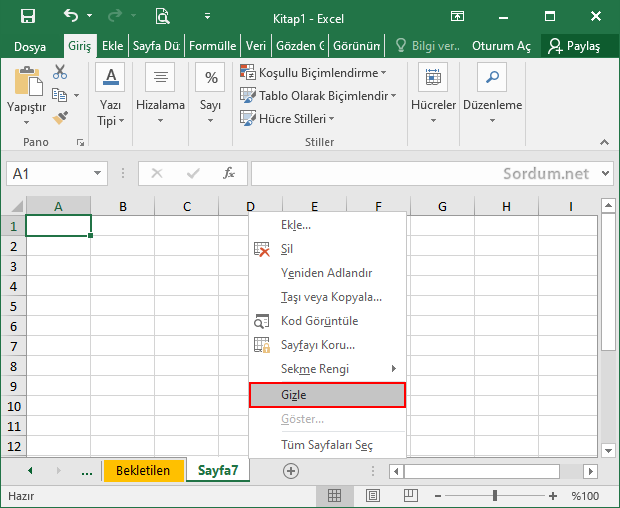Click the zoom slider handle
This screenshot has height=508, width=620.
click(x=495, y=496)
